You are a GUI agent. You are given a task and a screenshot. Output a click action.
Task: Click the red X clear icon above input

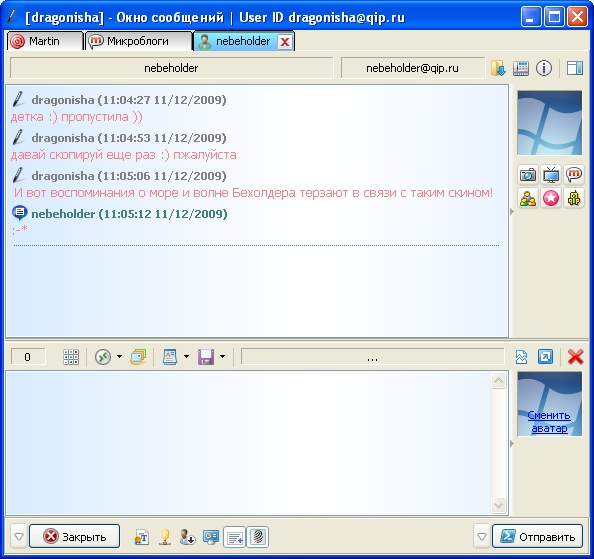pyautogui.click(x=575, y=357)
